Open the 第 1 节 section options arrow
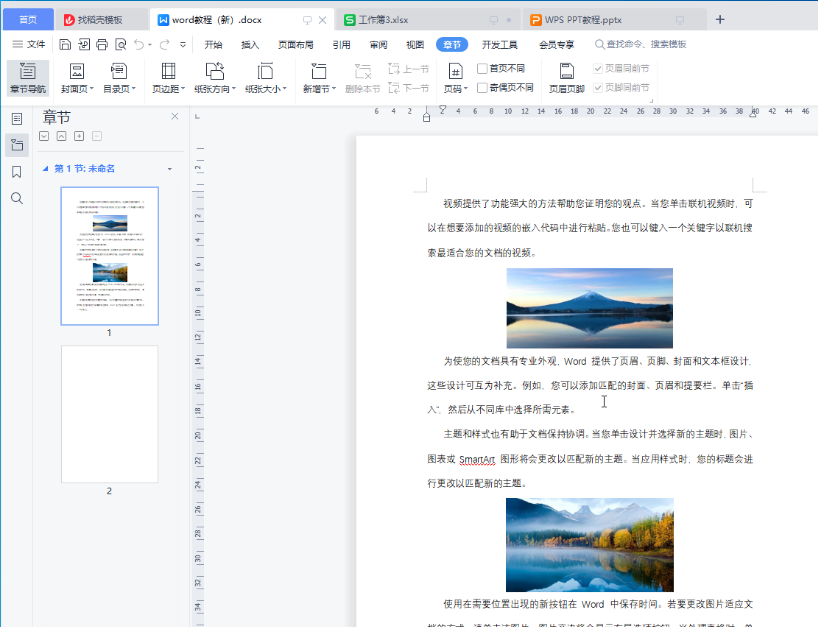Viewport: 818px width, 627px height. pyautogui.click(x=170, y=169)
